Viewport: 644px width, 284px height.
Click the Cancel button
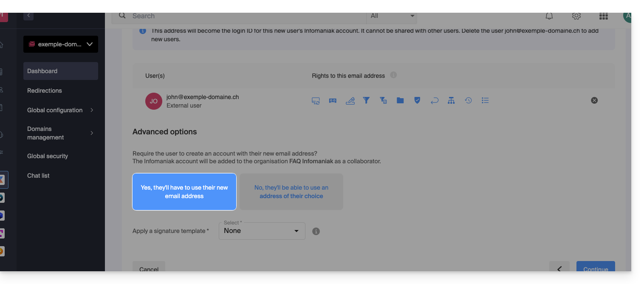tap(149, 268)
